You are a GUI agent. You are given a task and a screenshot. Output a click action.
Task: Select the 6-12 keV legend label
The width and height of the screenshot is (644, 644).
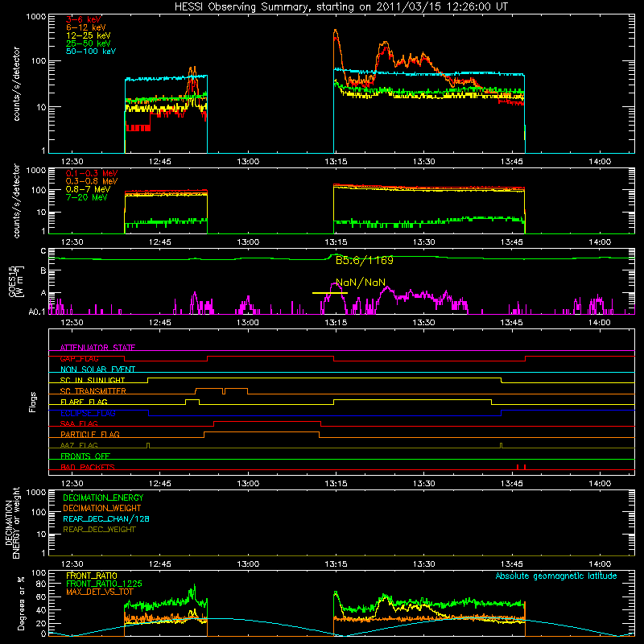click(86, 27)
